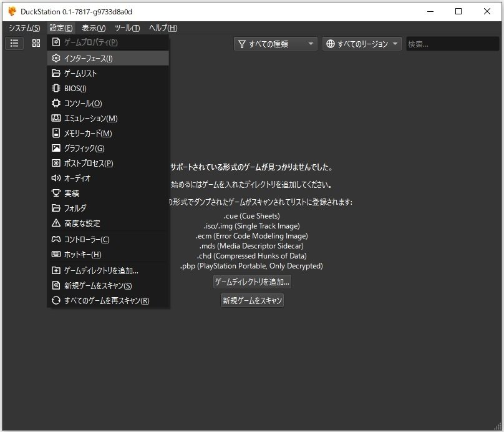Screen dimensions: 504x432
Task: Click the keyboard icon beside ホットキー
Action: [x=56, y=255]
